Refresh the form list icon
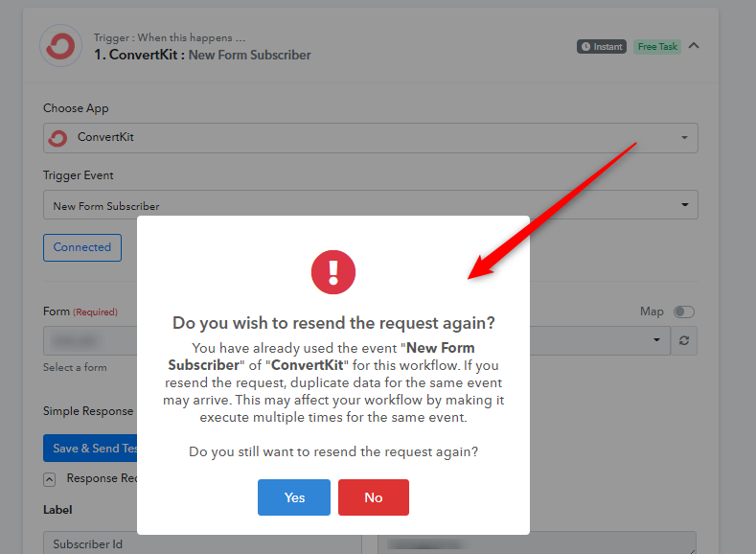 point(684,340)
